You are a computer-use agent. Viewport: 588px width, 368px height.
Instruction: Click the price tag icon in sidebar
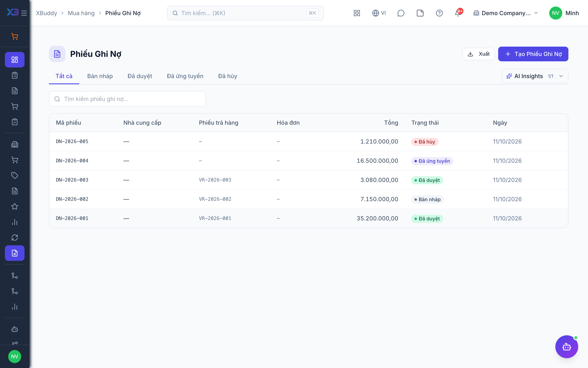tap(14, 175)
